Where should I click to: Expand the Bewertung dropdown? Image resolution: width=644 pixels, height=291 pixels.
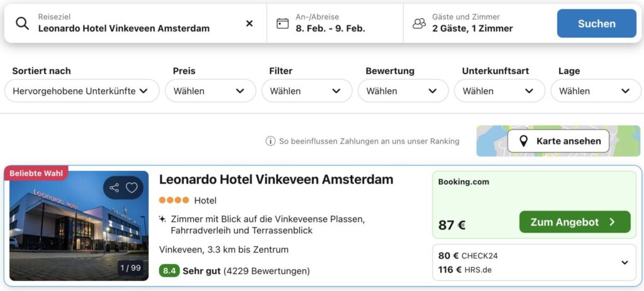(x=403, y=91)
